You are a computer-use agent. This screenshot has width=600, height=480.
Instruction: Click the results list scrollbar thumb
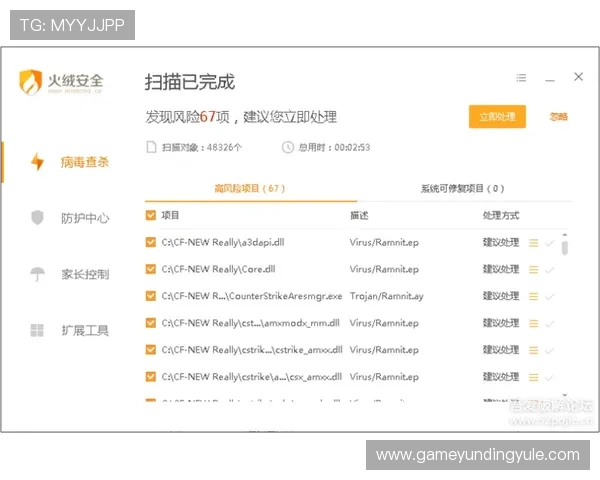pos(565,248)
